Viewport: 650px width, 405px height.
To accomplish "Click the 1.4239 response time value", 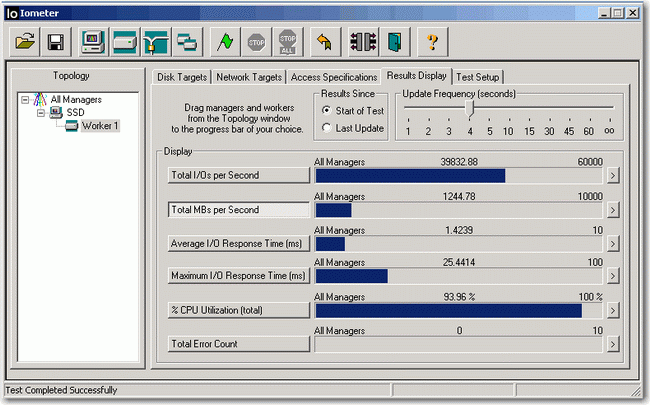I will (459, 230).
